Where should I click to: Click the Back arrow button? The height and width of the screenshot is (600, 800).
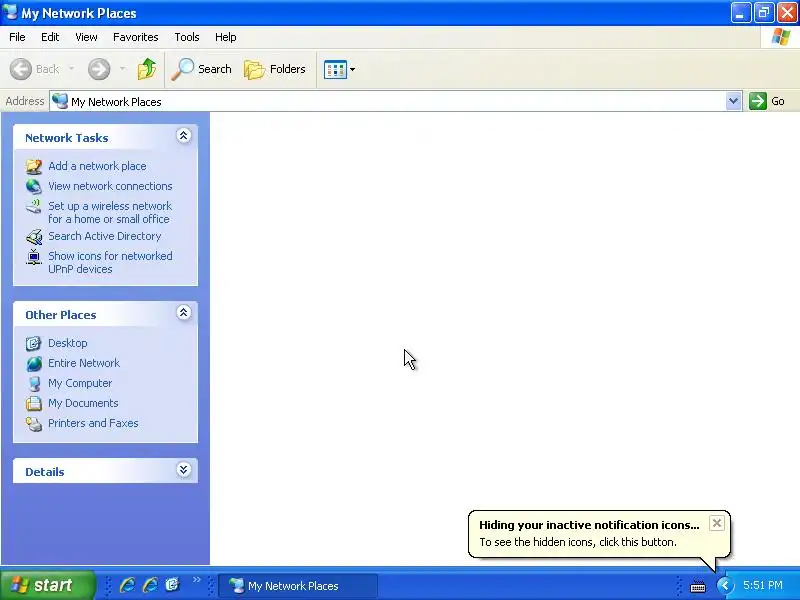35,69
